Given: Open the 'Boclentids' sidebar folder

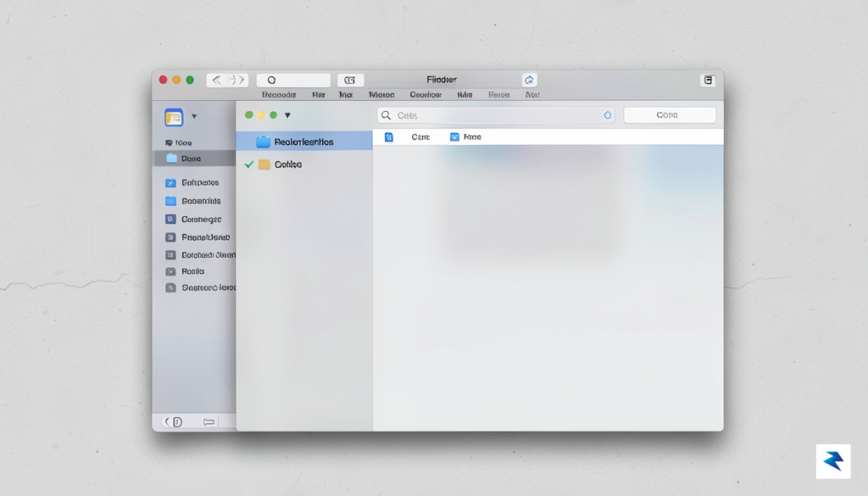Looking at the screenshot, I should tap(194, 201).
